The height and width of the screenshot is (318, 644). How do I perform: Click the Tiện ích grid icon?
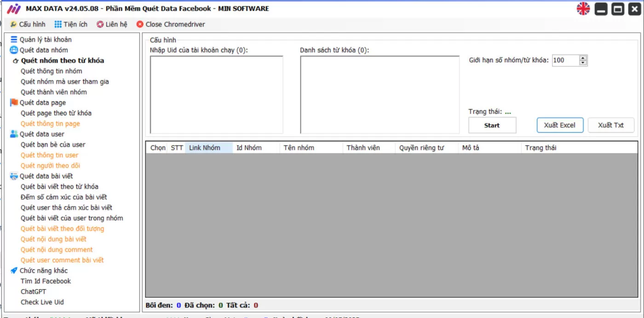[x=58, y=24]
